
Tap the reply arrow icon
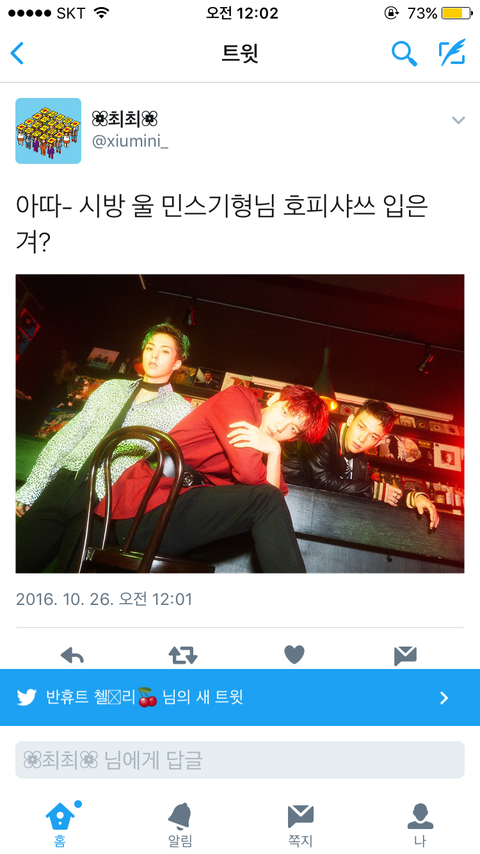pyautogui.click(x=72, y=655)
